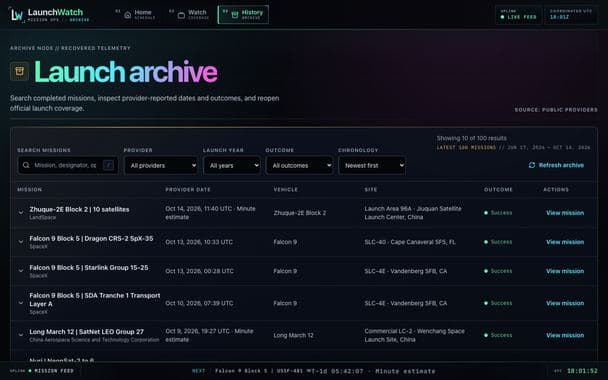Click the OUTCOME column header
Image resolution: width=608 pixels, height=380 pixels.
click(498, 190)
